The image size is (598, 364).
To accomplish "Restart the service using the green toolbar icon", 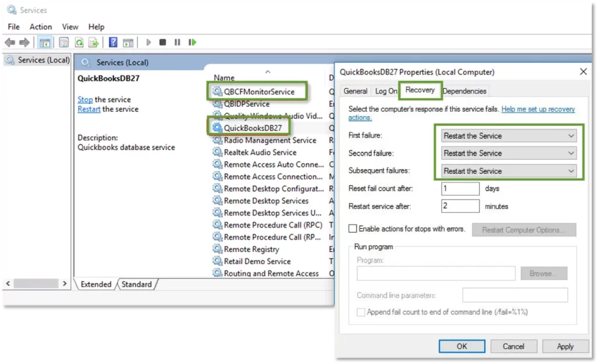I will pyautogui.click(x=193, y=42).
